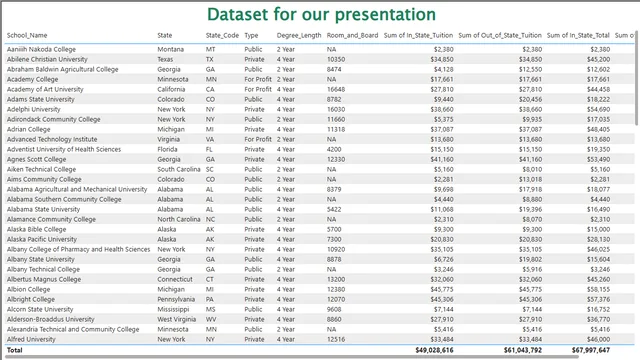Select the Academy College row name

32,79
